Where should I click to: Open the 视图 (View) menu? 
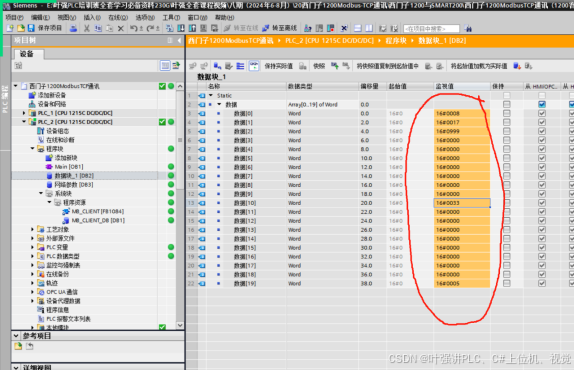coord(66,18)
